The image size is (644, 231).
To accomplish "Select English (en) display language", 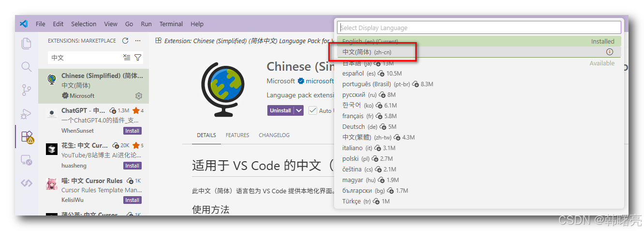I will (x=479, y=41).
